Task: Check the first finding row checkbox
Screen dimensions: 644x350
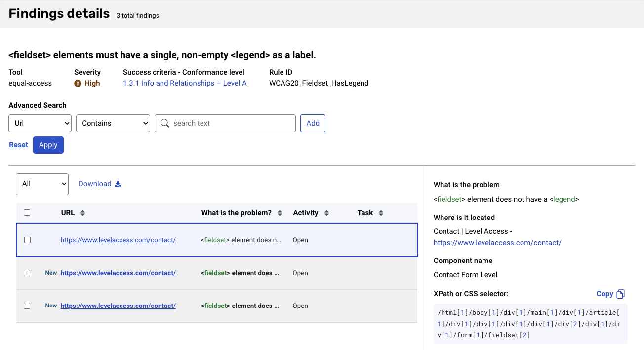Action: [27, 240]
